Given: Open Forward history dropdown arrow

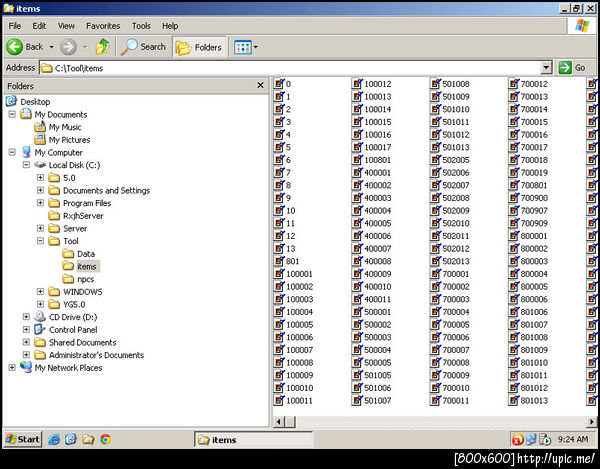Looking at the screenshot, I should [x=85, y=47].
